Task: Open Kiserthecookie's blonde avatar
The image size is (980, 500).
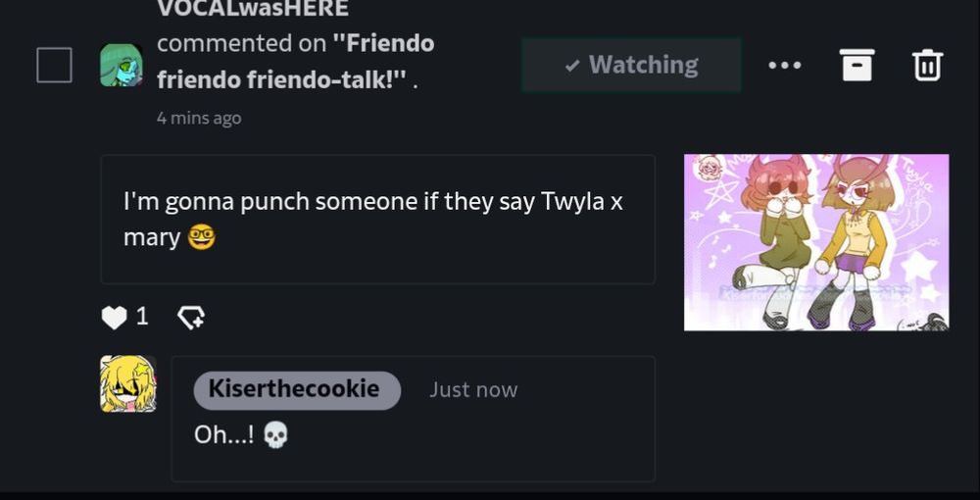Action: [x=128, y=383]
